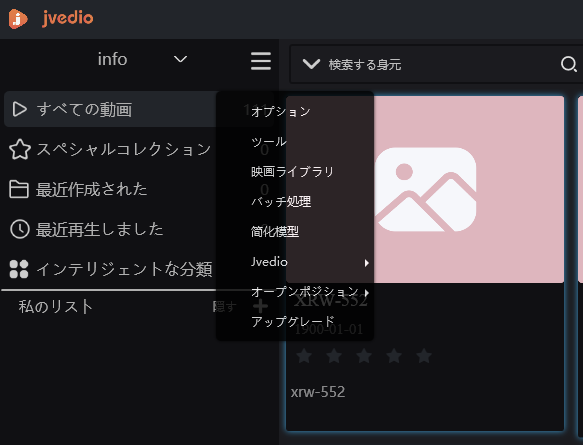
Task: Open the xrw-552 placeholder thumbnail
Action: pos(425,189)
